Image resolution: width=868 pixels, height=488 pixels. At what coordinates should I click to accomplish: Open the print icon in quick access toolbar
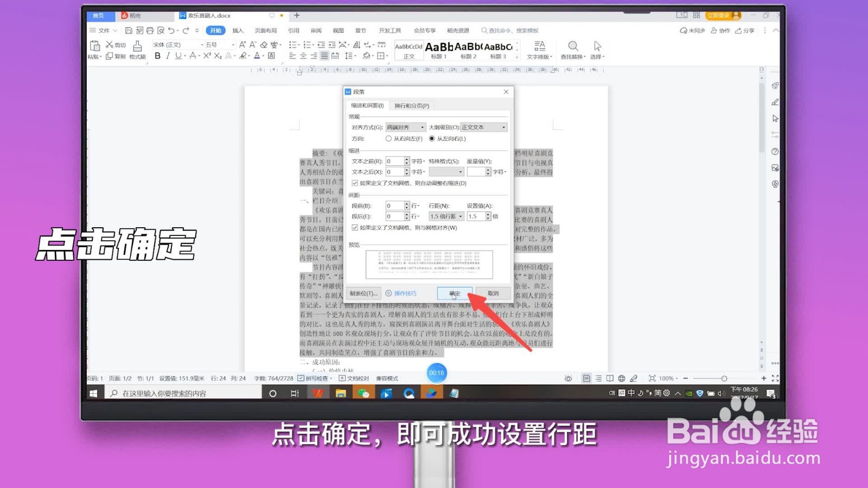tap(150, 31)
